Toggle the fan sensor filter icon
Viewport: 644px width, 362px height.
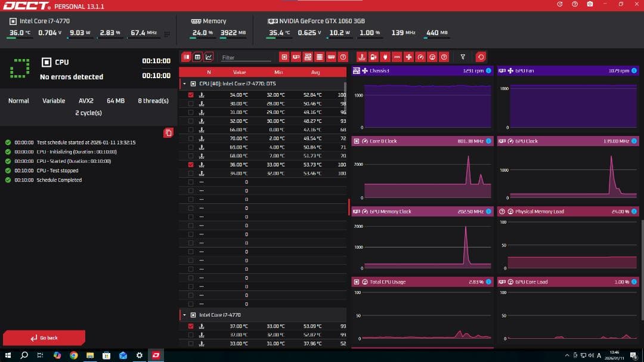pyautogui.click(x=408, y=57)
